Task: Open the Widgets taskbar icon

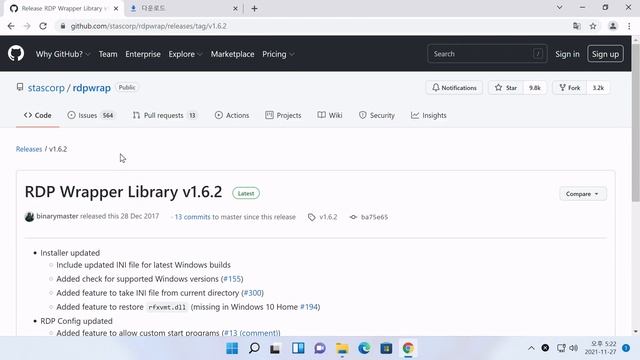Action: pyautogui.click(x=298, y=348)
